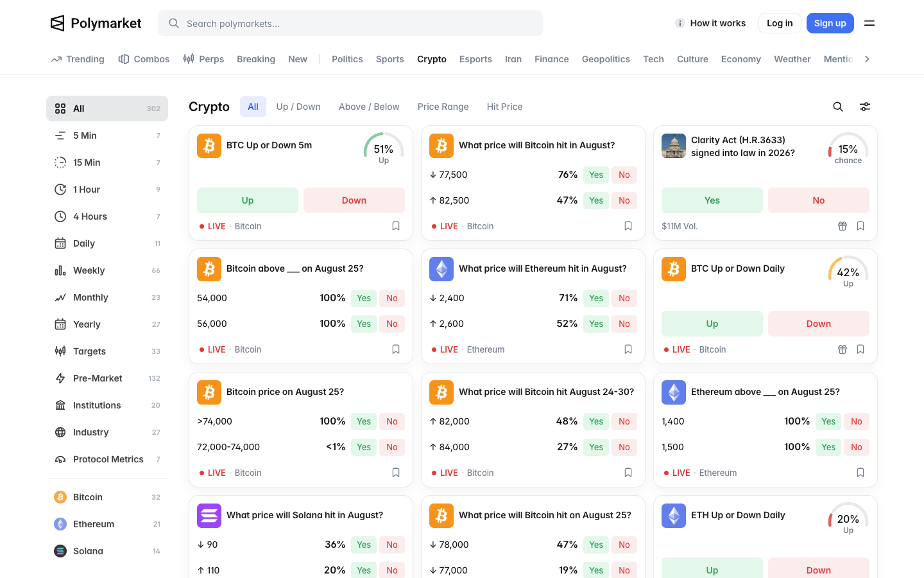Filter by Bitcoin in sidebar
924x578 pixels.
[x=107, y=497]
